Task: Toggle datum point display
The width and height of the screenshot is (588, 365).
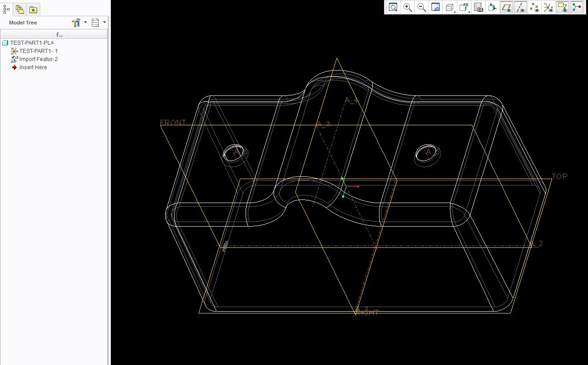Action: (535, 7)
